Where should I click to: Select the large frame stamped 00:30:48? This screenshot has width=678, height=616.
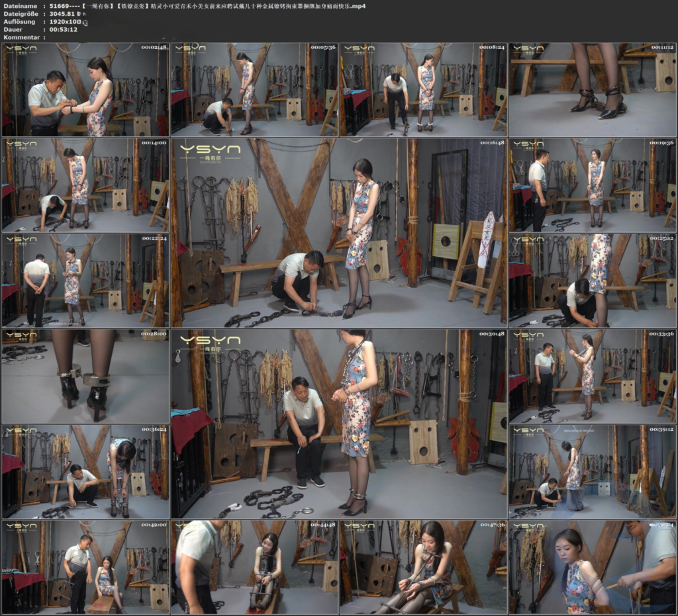pos(339,423)
